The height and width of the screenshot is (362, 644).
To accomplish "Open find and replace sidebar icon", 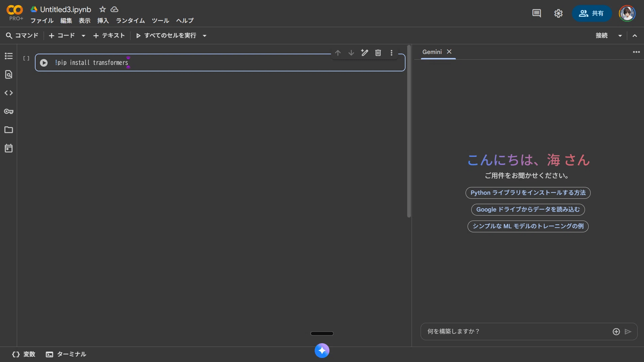I will click(x=9, y=74).
